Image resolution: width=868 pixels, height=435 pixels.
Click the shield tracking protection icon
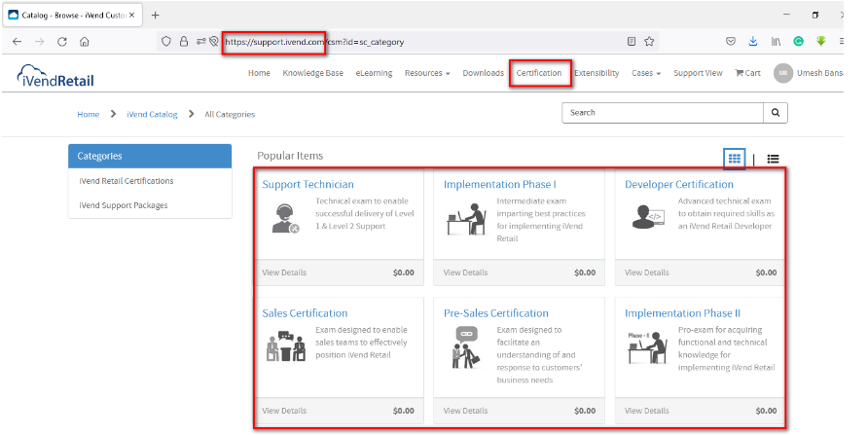coord(165,42)
